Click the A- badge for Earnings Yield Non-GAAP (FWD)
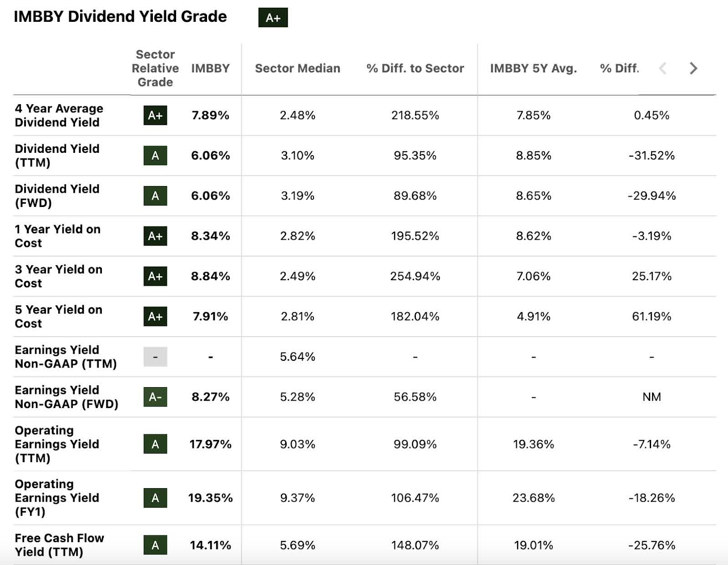This screenshot has width=728, height=565. pos(155,397)
